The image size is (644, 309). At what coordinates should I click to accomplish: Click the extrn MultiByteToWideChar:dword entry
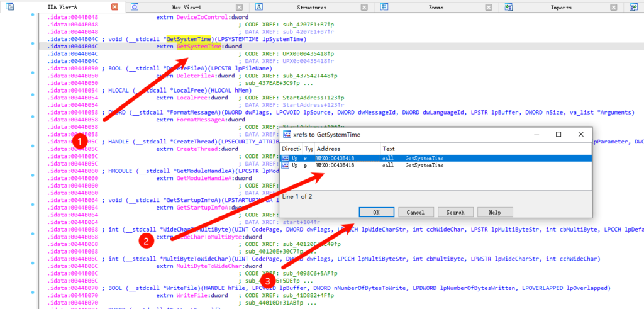pos(209,266)
